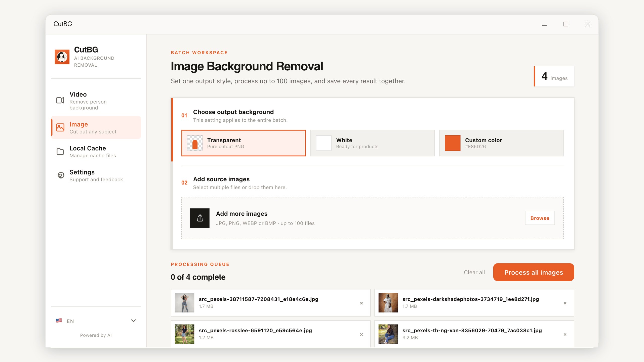Click the Settings gear icon

tap(61, 175)
